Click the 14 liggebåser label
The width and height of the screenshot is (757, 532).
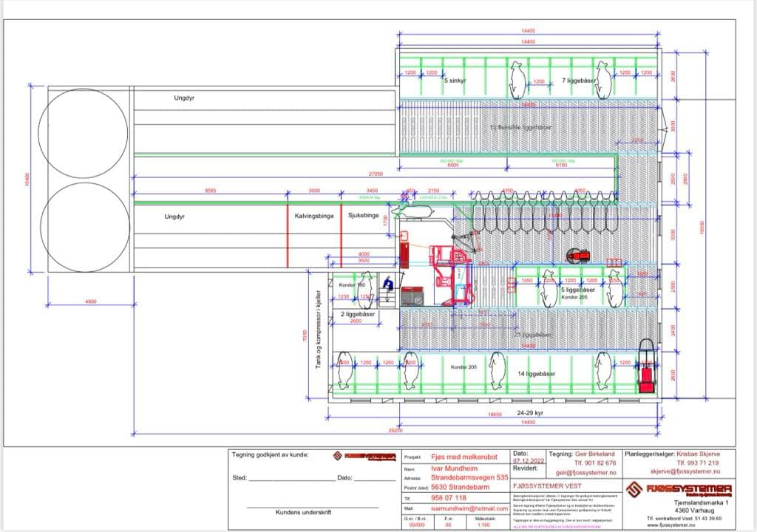click(x=536, y=374)
